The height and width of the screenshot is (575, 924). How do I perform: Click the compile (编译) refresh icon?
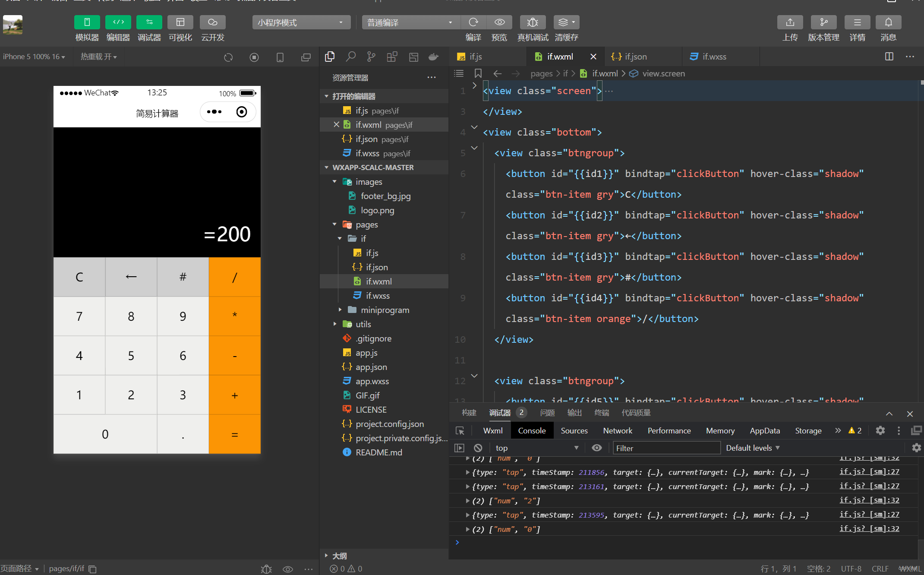point(473,22)
